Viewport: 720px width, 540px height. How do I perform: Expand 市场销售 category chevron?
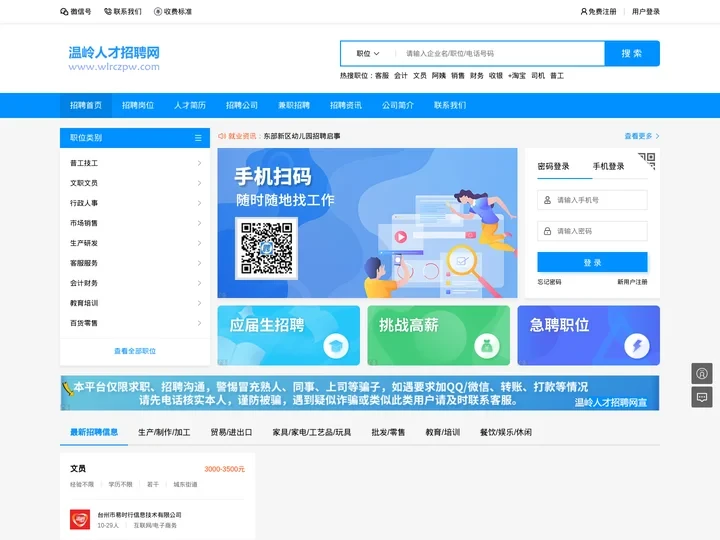click(199, 223)
